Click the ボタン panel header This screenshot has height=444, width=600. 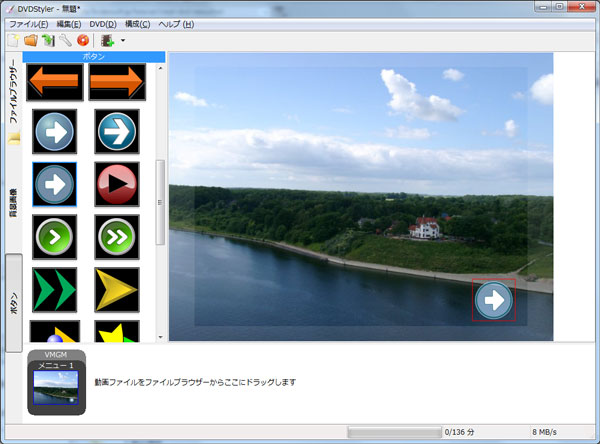[x=94, y=57]
